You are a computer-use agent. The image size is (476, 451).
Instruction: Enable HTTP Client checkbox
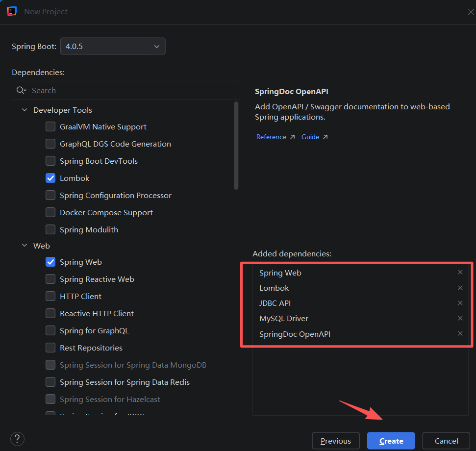point(50,296)
